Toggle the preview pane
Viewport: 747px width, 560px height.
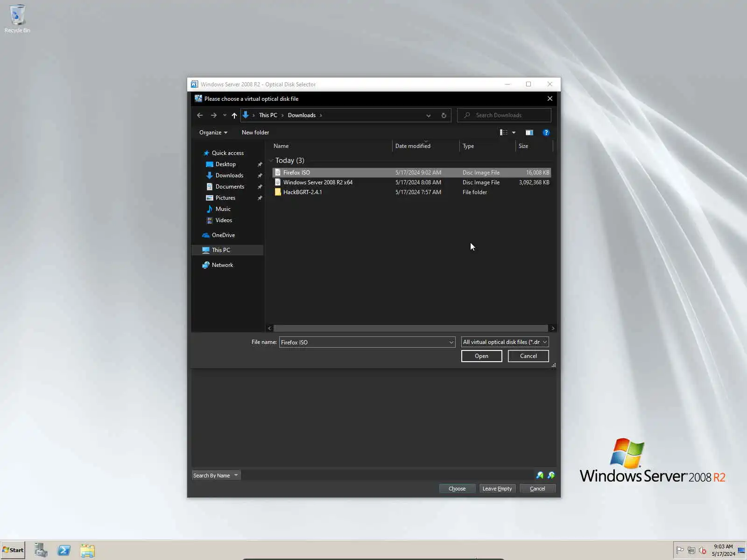529,133
